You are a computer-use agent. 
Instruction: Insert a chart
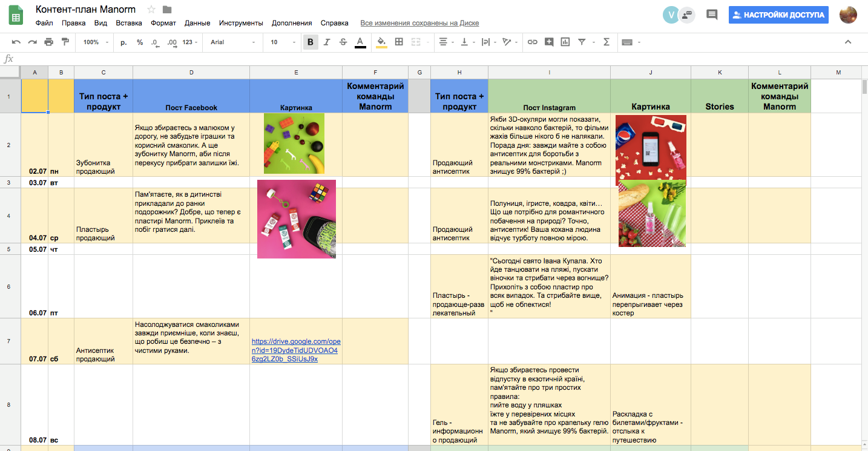565,42
